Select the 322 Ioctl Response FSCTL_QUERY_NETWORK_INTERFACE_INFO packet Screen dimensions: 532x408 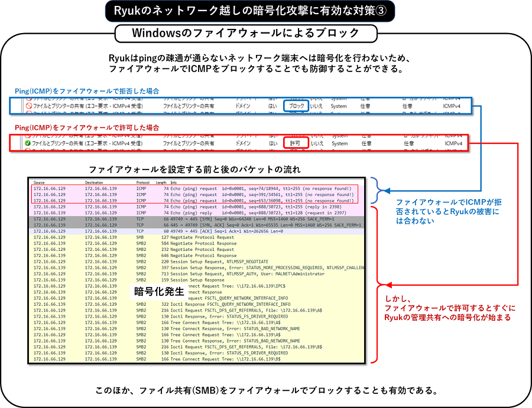[197, 304]
